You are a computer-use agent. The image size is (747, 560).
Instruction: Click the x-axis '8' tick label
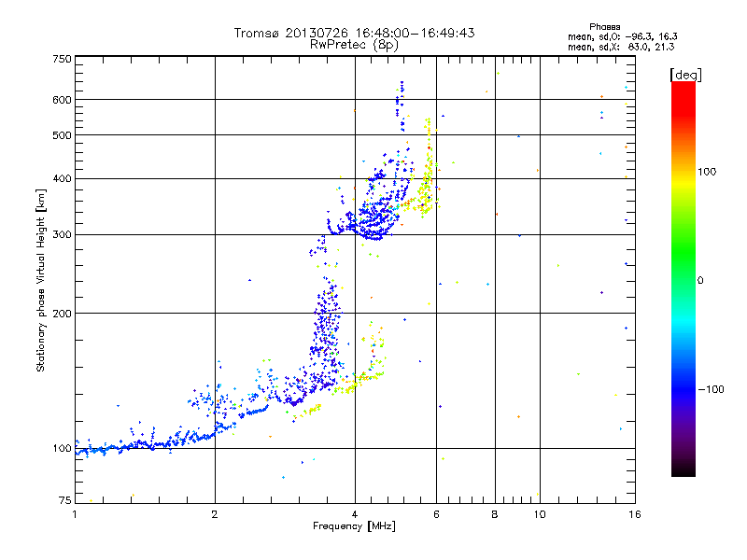tap(495, 514)
